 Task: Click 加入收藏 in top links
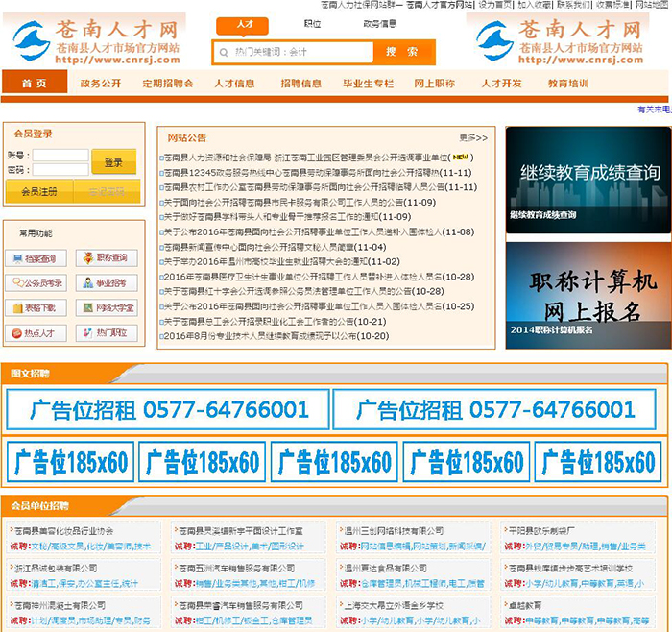coord(534,4)
